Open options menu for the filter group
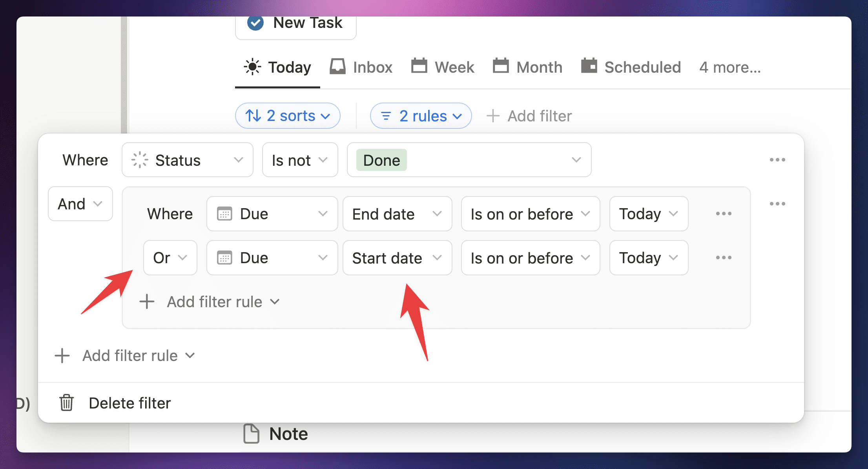This screenshot has width=868, height=469. coord(777,204)
